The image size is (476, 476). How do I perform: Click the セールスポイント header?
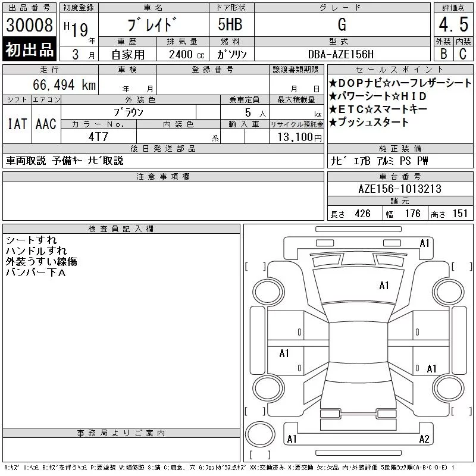(x=400, y=70)
